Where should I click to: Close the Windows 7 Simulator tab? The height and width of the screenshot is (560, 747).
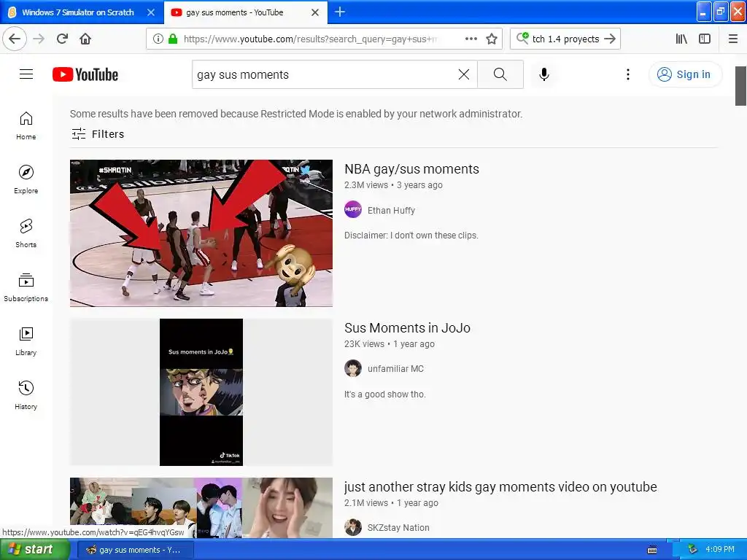tap(150, 12)
